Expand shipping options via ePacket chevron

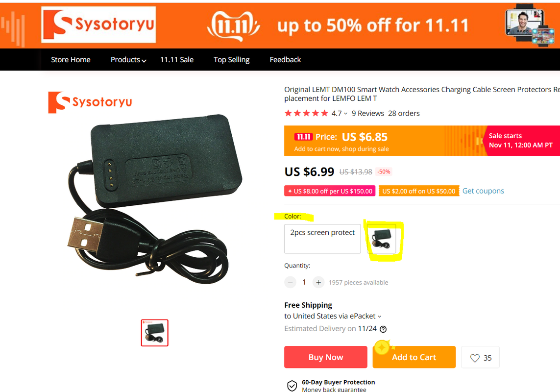(x=379, y=317)
